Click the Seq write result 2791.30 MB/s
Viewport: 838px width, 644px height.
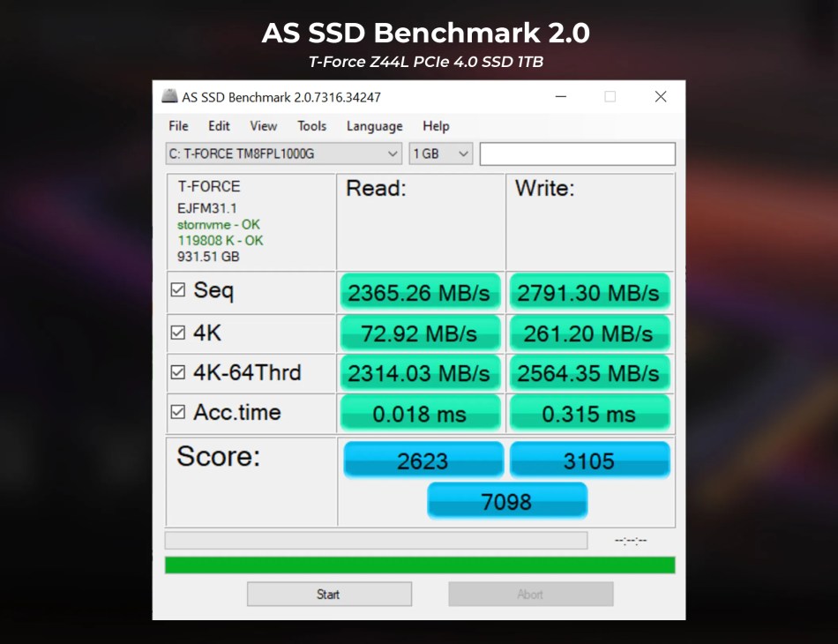coord(589,293)
